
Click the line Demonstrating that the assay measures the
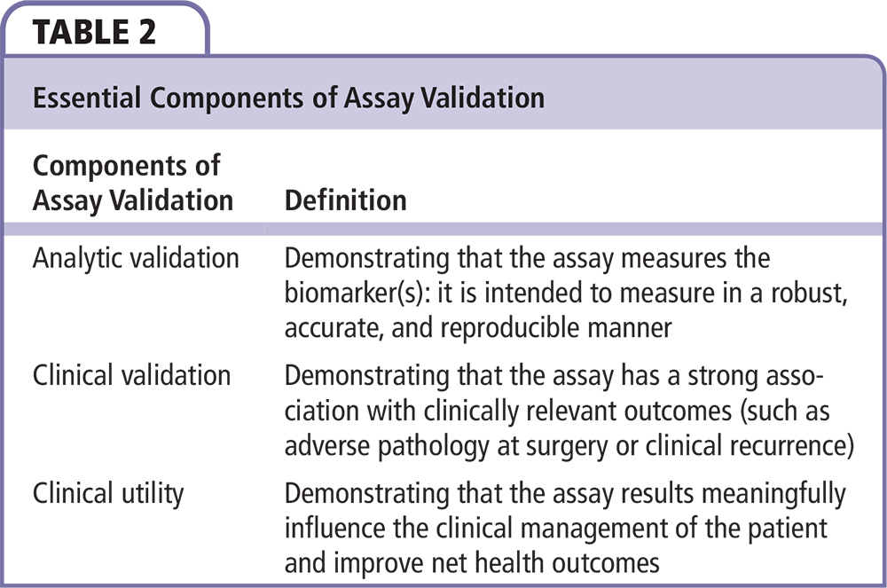point(527,258)
